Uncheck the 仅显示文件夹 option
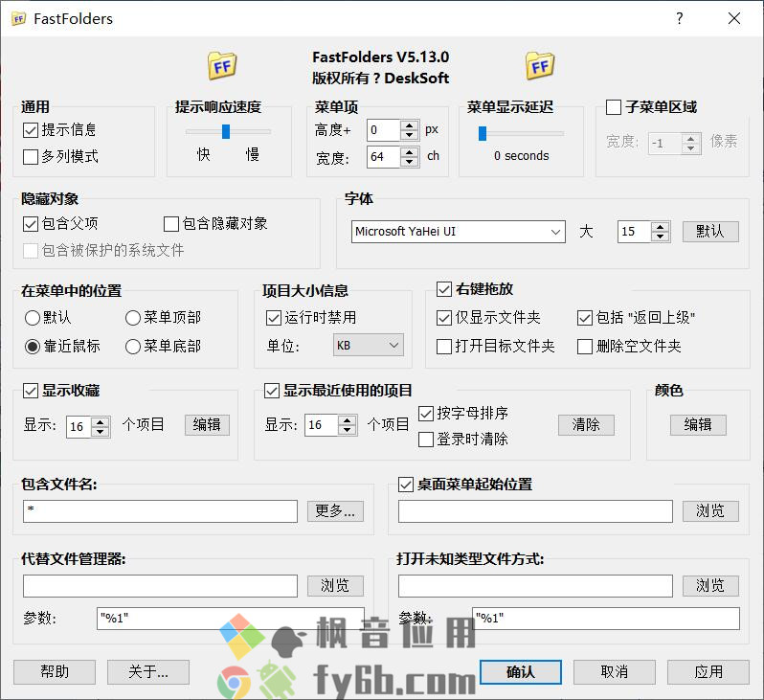764x700 pixels. tap(444, 318)
